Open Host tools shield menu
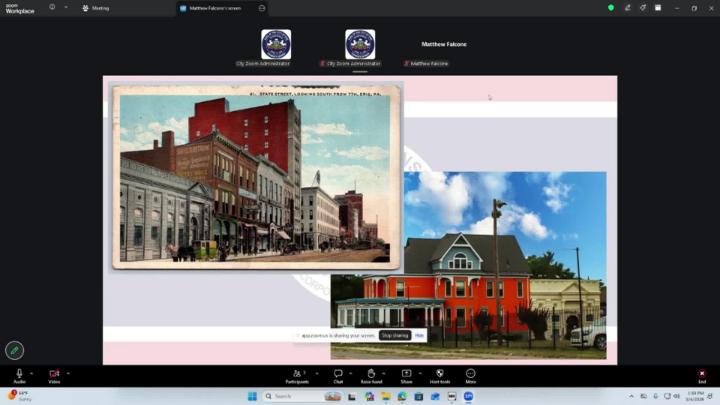 pyautogui.click(x=440, y=376)
